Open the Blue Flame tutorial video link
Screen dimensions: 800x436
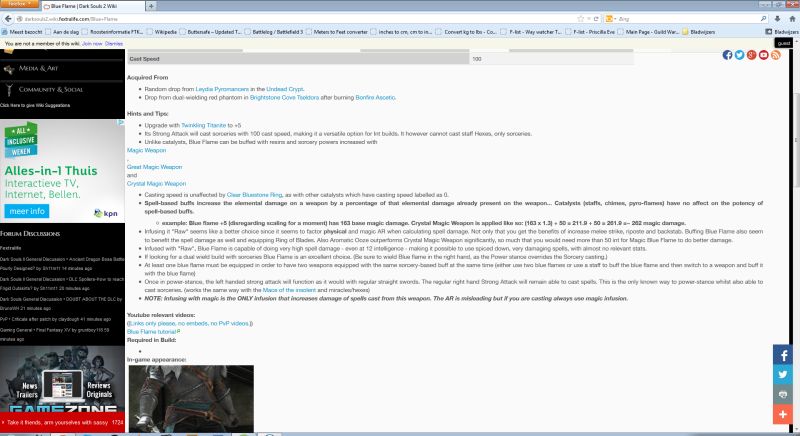tap(153, 332)
